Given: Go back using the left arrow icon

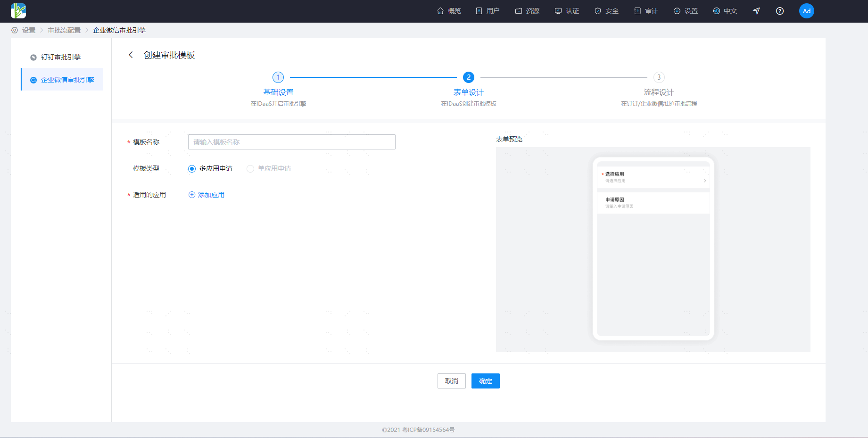Looking at the screenshot, I should click(131, 55).
